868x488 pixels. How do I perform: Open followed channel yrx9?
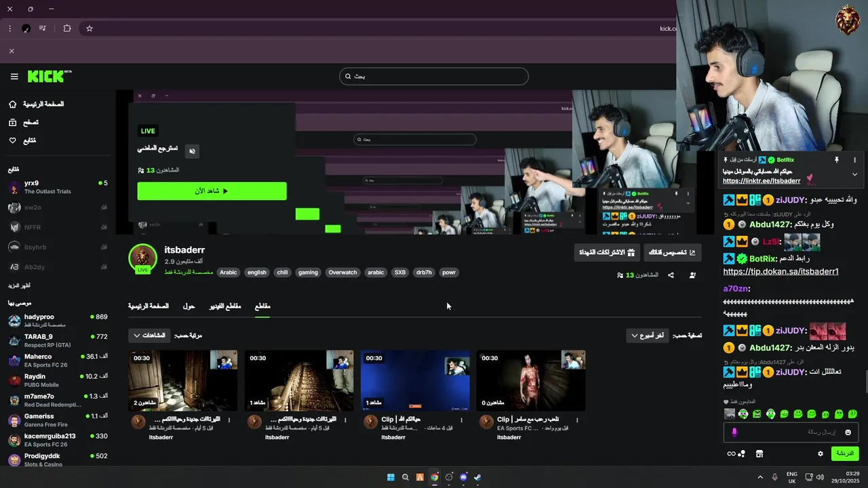click(58, 187)
